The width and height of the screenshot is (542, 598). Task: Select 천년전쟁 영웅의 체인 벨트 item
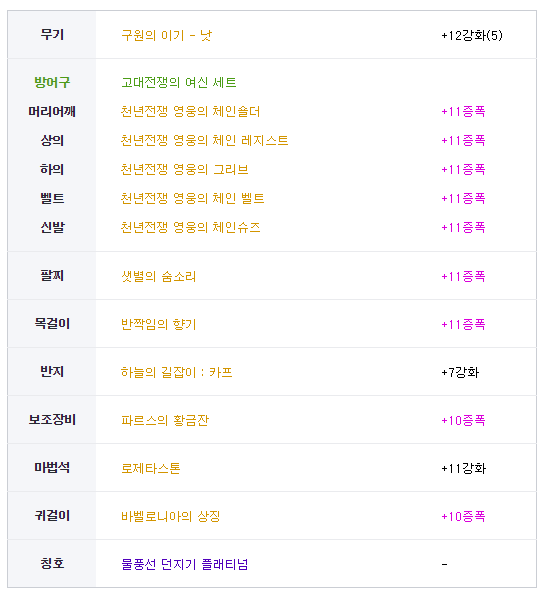pyautogui.click(x=192, y=198)
